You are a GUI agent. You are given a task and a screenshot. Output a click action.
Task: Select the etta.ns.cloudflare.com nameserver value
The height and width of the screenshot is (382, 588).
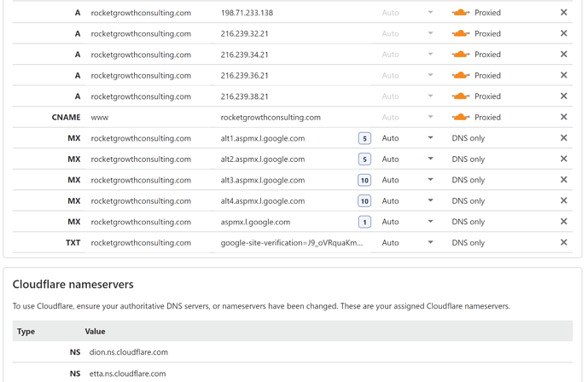click(127, 373)
